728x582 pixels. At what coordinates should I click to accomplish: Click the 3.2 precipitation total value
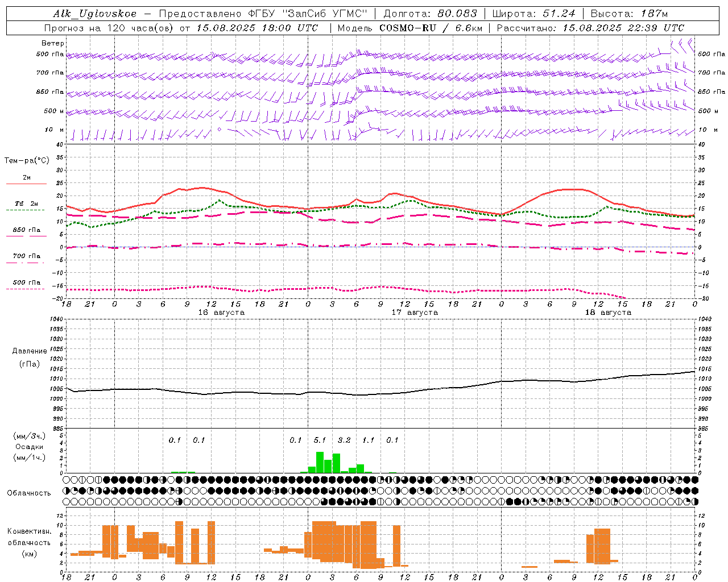point(344,440)
